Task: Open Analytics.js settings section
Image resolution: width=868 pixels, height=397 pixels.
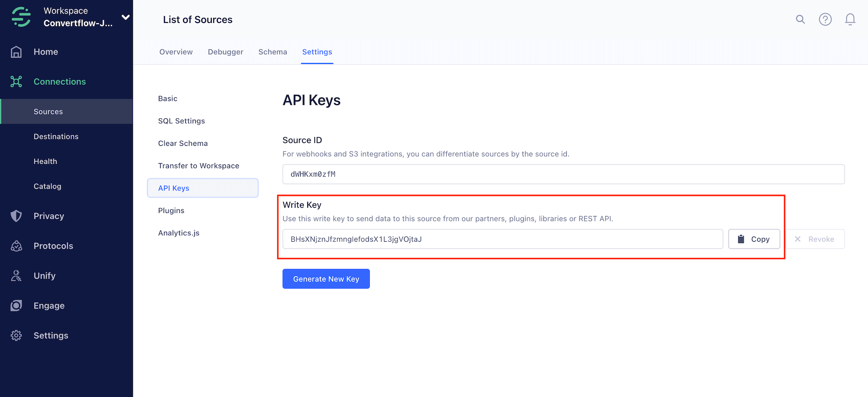Action: [179, 233]
